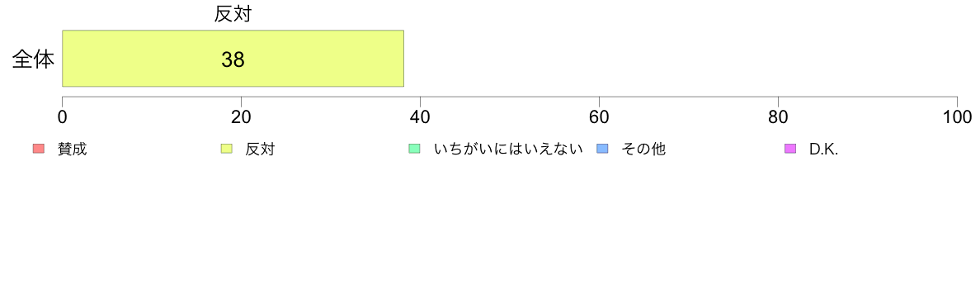980x304 pixels.
Task: Click the yellow 反対 legend swatch
Action: coord(226,149)
